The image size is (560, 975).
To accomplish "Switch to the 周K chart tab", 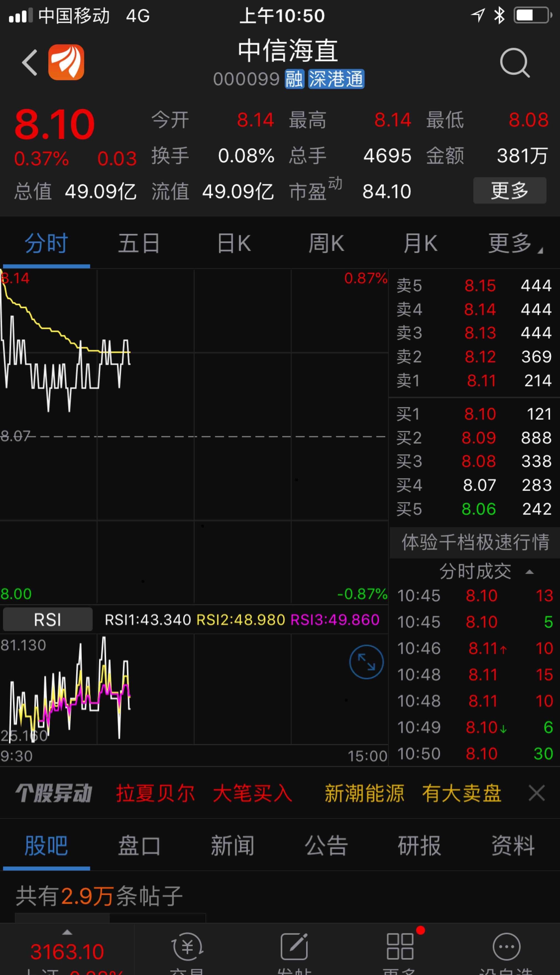I will 327,243.
